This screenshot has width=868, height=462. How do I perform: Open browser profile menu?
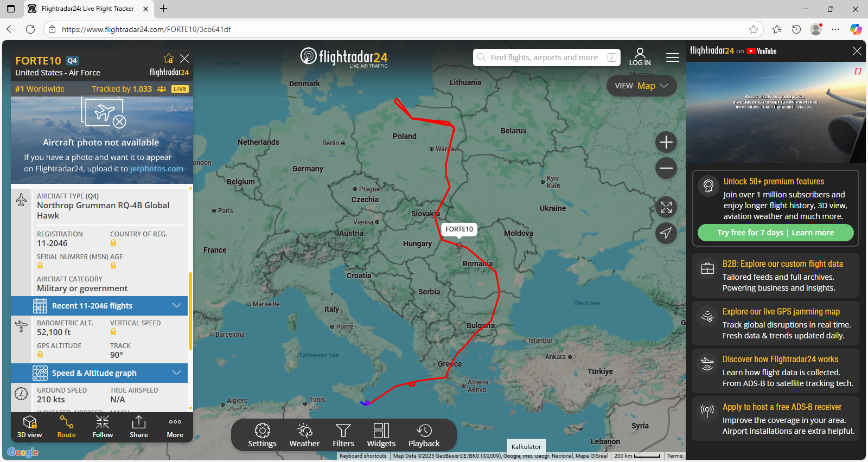(x=816, y=29)
